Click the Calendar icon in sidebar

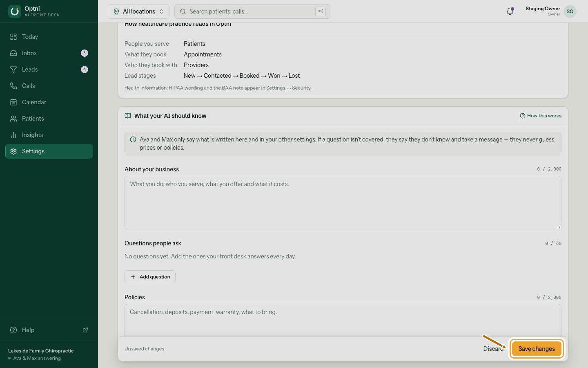coord(13,102)
